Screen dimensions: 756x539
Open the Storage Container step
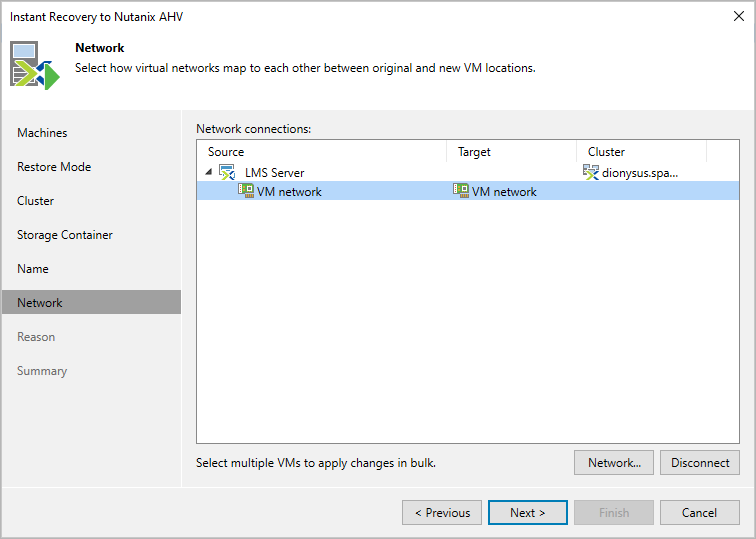pos(65,235)
